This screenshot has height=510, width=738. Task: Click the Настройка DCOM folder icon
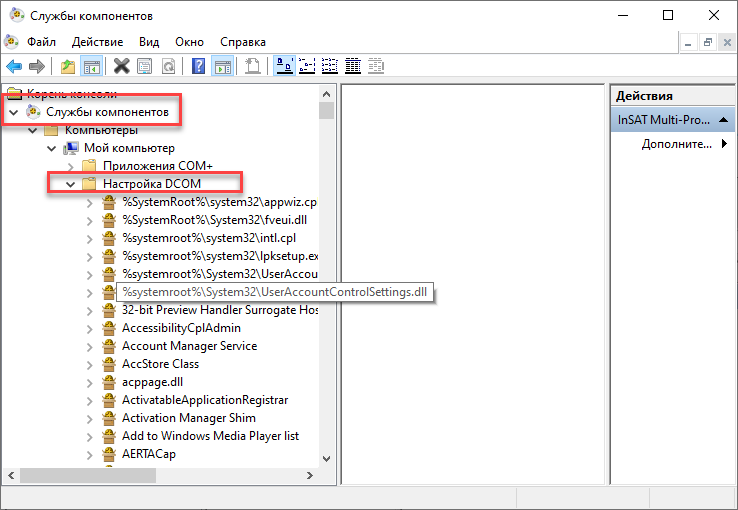[x=89, y=184]
